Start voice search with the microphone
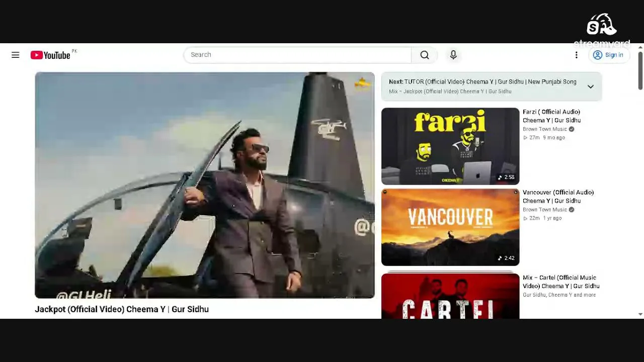Image resolution: width=644 pixels, height=362 pixels. coord(453,55)
